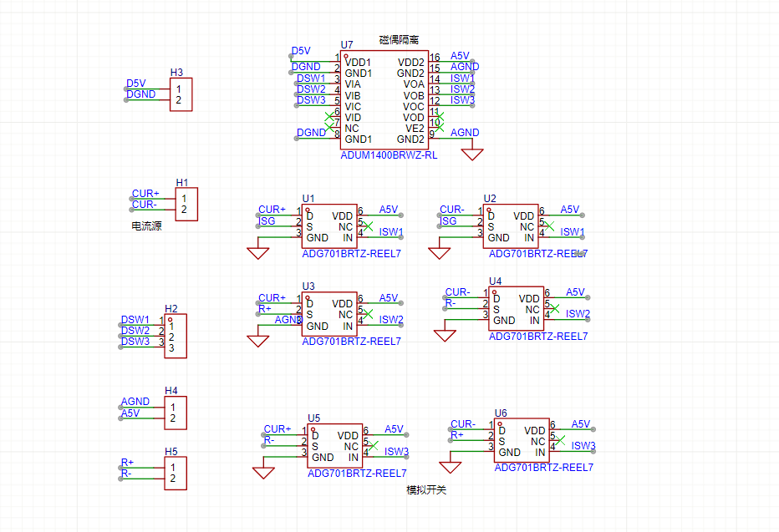Screen dimensions: 779x532
Task: Click R+ net label at U3 pin S
Action: coord(264,309)
